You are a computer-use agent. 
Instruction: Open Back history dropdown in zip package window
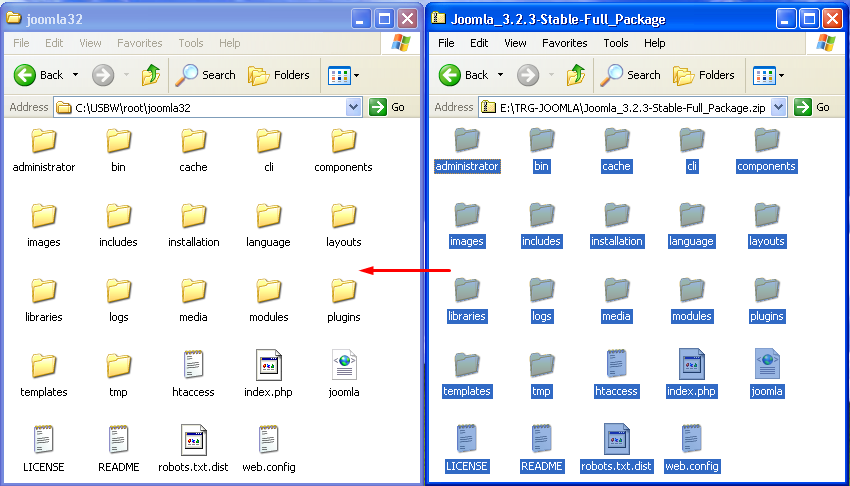click(x=500, y=75)
